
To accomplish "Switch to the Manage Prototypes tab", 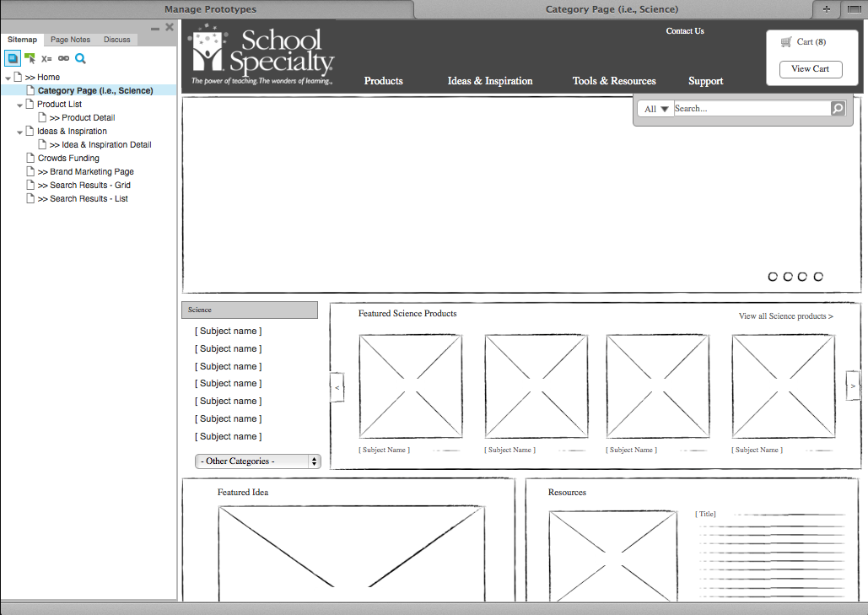I will [x=210, y=8].
